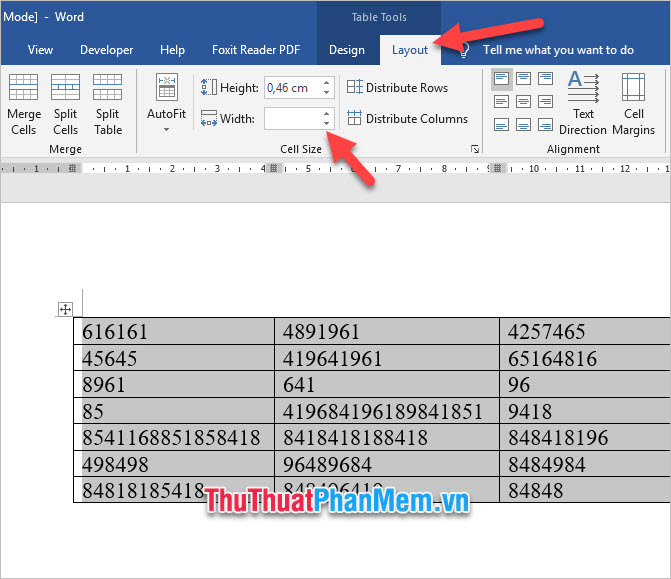Click cell containing 84848

[x=585, y=490]
